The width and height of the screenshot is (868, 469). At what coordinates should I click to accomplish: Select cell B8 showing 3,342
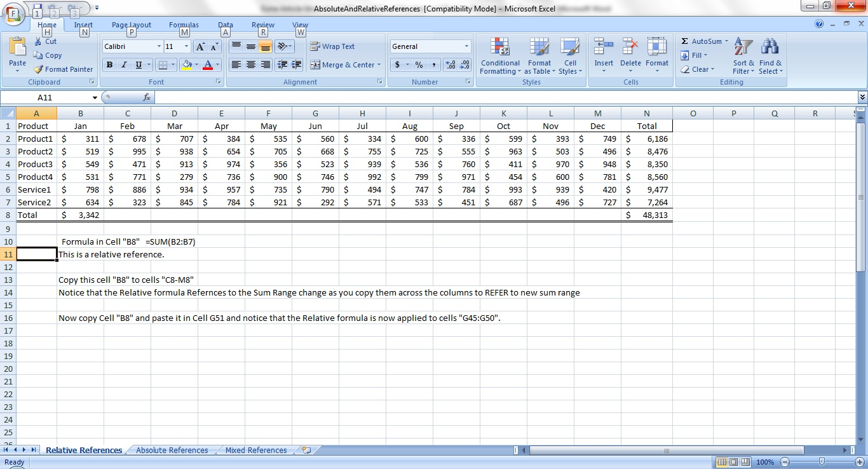(81, 215)
